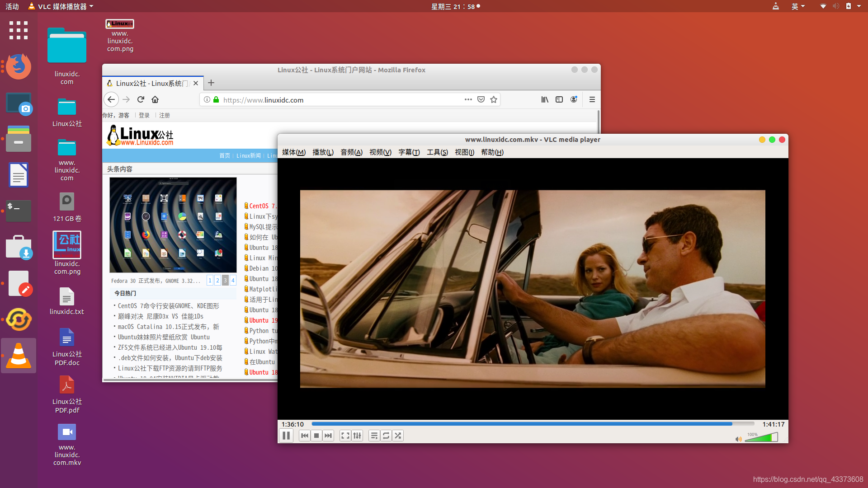The image size is (868, 488).
Task: Select headline page number 2
Action: 217,280
